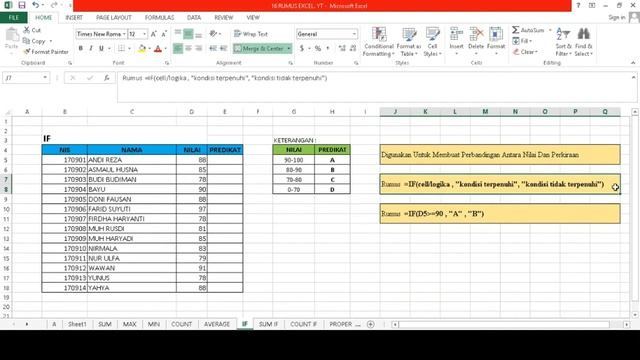
Task: Toggle Underline formatting
Action: (x=101, y=49)
